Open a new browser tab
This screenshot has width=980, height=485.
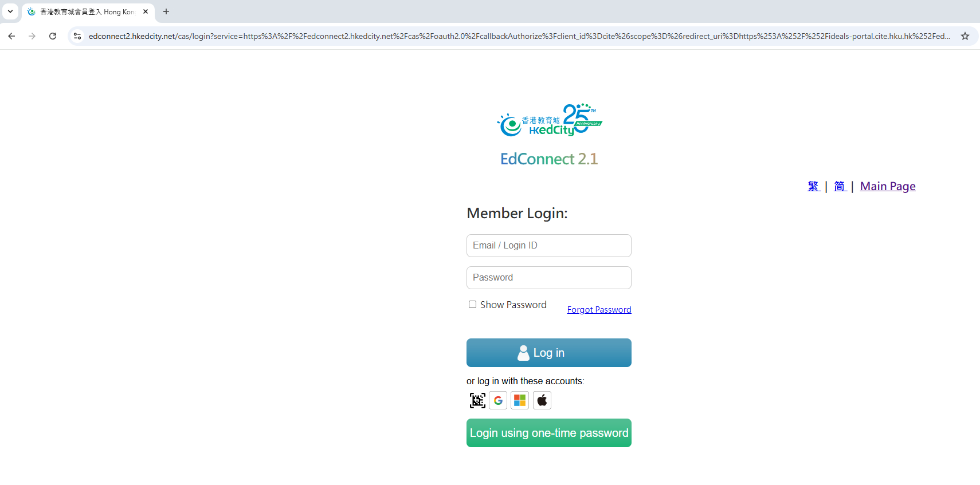pos(166,11)
